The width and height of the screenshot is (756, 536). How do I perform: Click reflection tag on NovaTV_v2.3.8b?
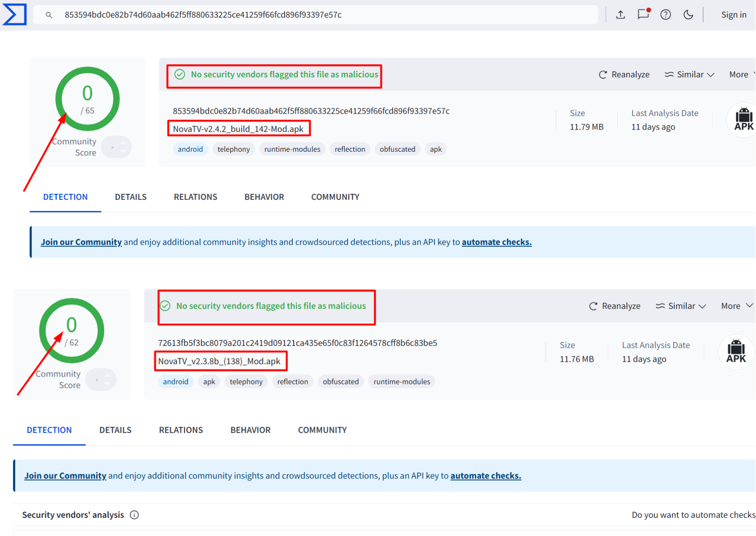292,382
